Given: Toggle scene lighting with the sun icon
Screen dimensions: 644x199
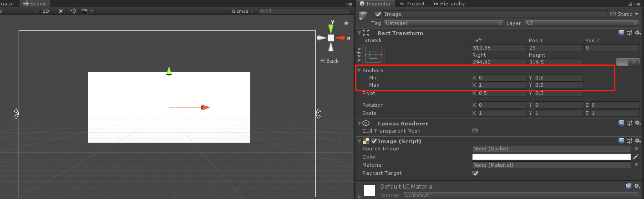Looking at the screenshot, I should 61,11.
